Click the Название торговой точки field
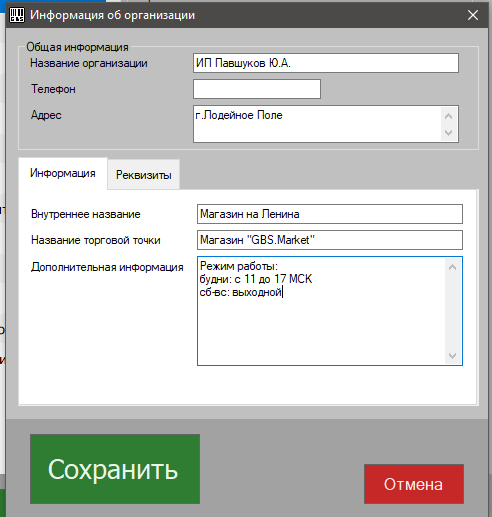This screenshot has width=492, height=517. point(330,240)
